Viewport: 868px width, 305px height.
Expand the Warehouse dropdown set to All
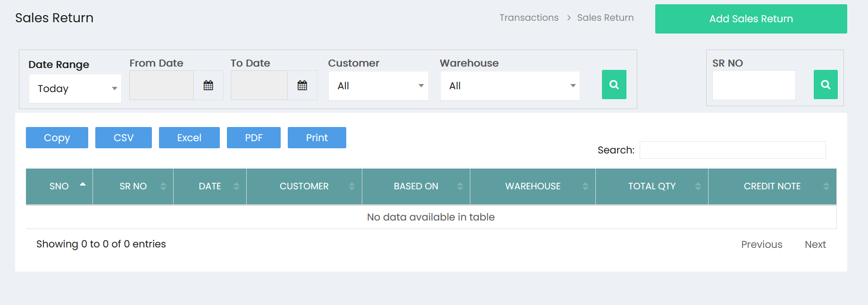tap(510, 86)
